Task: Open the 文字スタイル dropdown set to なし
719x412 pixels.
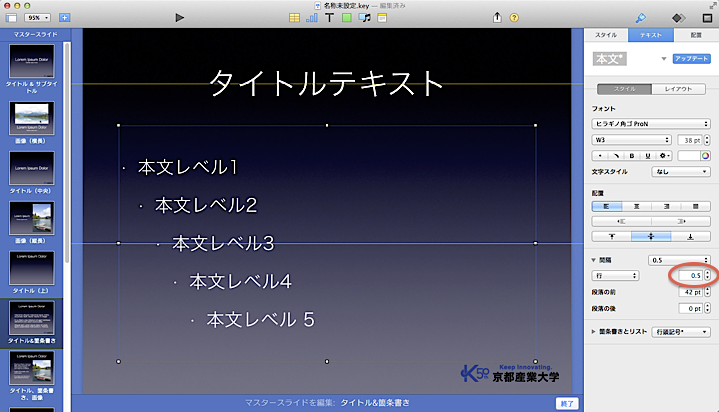Action: [681, 172]
